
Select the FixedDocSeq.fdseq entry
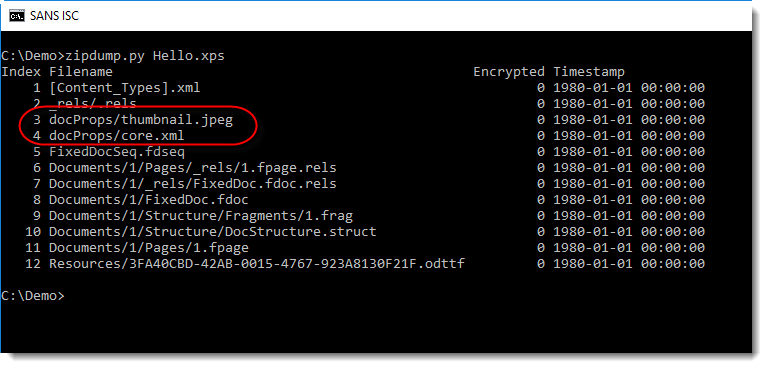pyautogui.click(x=116, y=152)
